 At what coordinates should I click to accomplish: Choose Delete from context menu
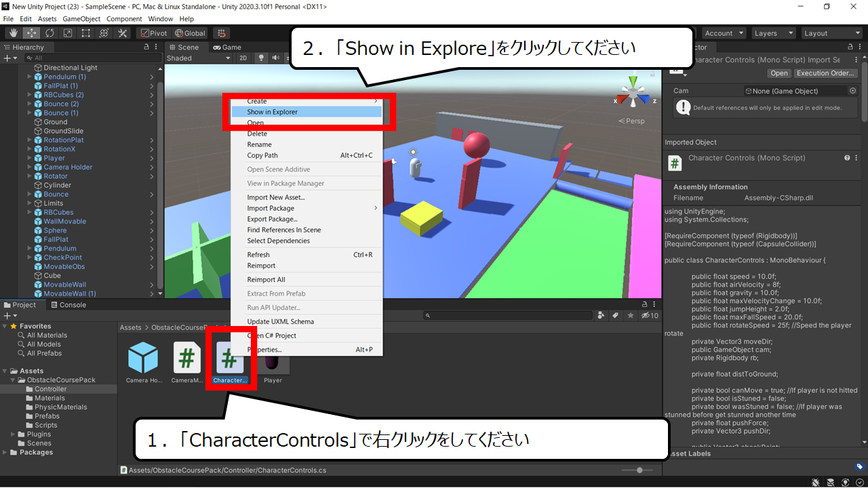click(x=307, y=134)
